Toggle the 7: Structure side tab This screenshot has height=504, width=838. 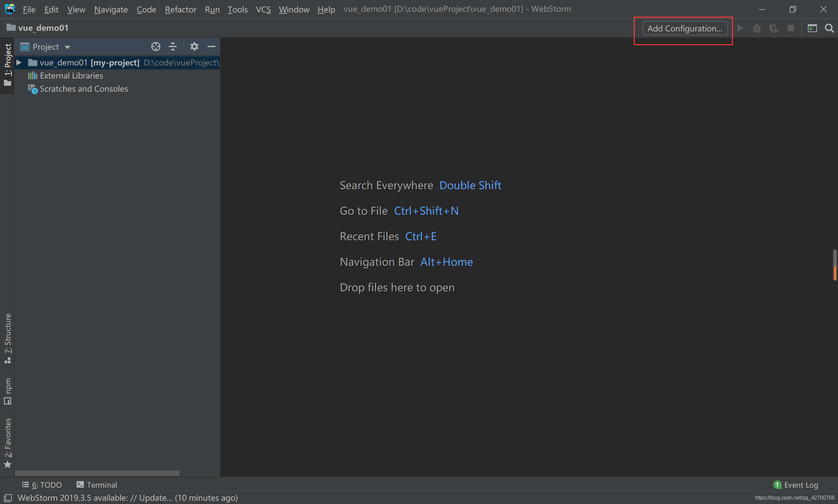coord(7,339)
